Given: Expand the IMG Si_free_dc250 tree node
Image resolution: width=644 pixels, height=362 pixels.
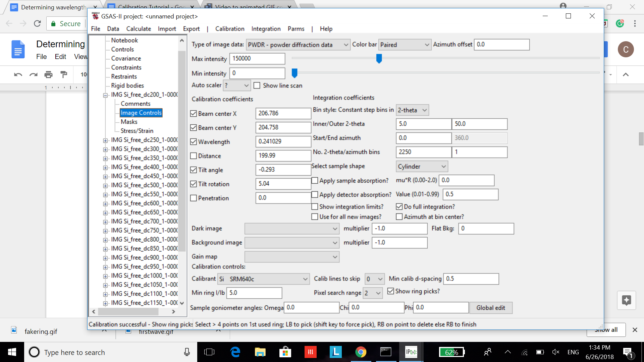Looking at the screenshot, I should pyautogui.click(x=105, y=140).
